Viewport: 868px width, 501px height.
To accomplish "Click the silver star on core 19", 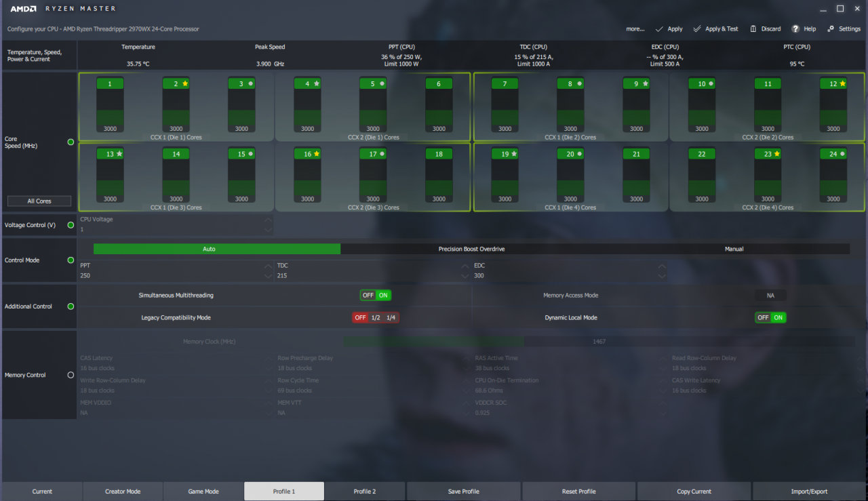I will point(513,154).
